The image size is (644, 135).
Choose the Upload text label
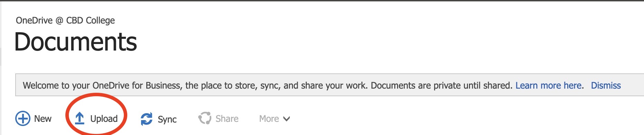coord(104,119)
